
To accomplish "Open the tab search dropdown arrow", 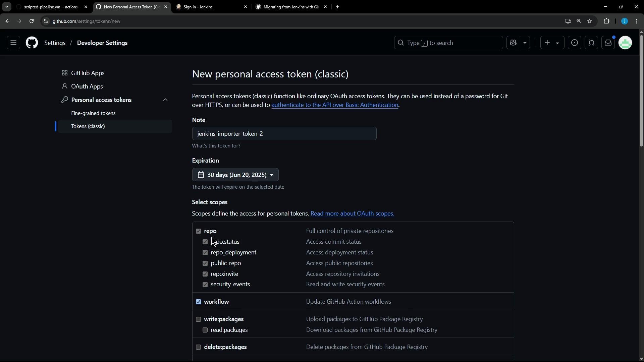I will [6, 7].
